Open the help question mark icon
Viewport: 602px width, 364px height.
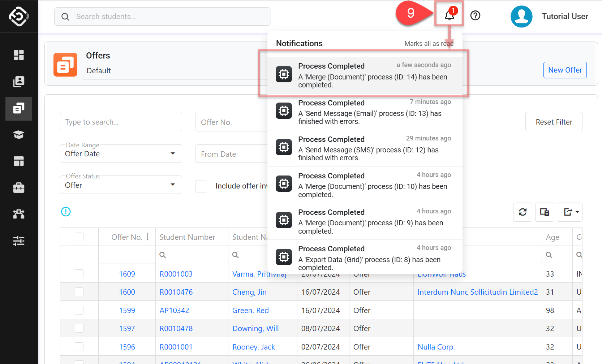475,16
